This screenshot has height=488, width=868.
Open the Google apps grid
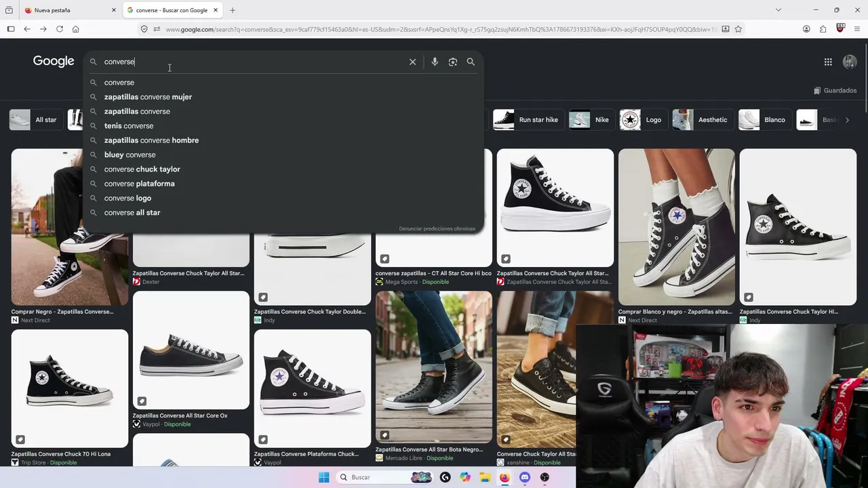click(828, 62)
